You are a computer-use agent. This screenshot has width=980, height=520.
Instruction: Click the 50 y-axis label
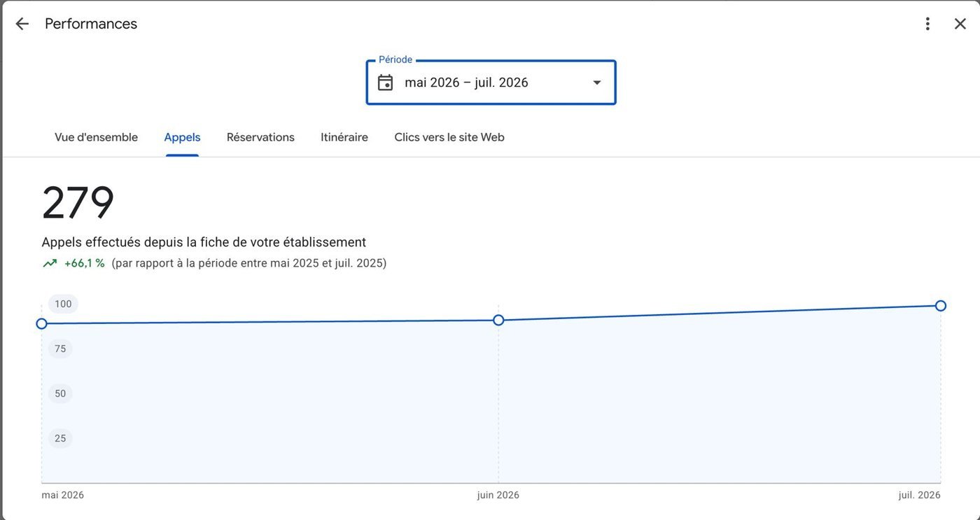pos(60,393)
